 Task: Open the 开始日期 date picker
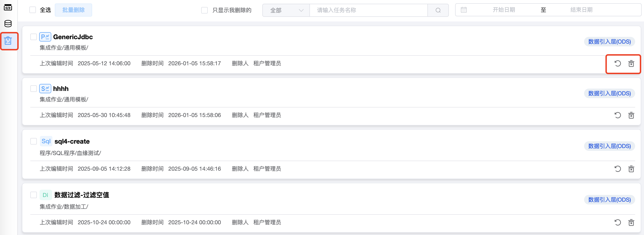[x=503, y=10]
